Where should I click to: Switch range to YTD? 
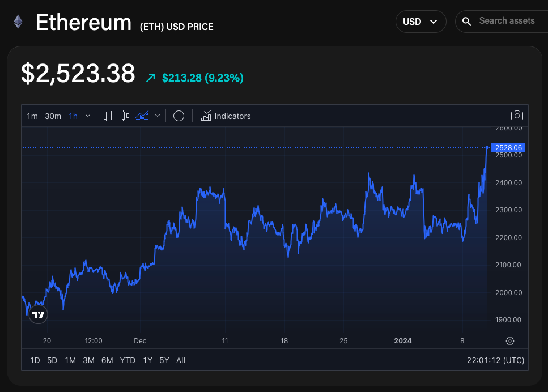point(128,360)
